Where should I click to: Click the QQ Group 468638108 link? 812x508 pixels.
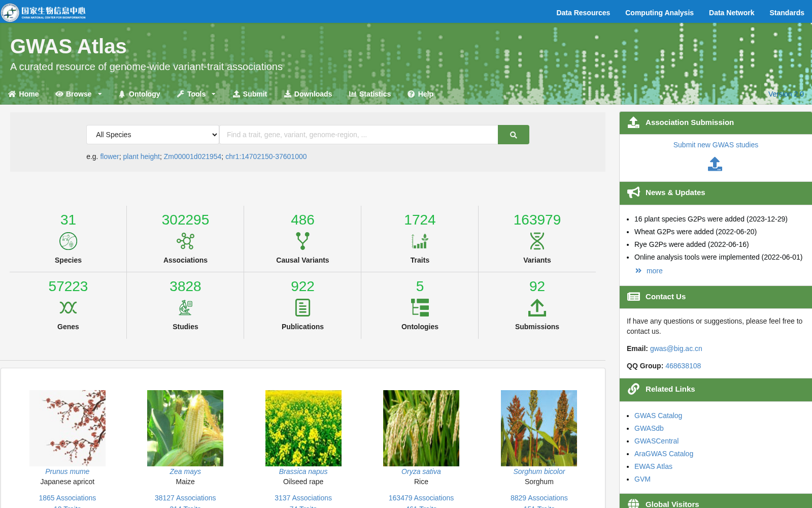(683, 366)
